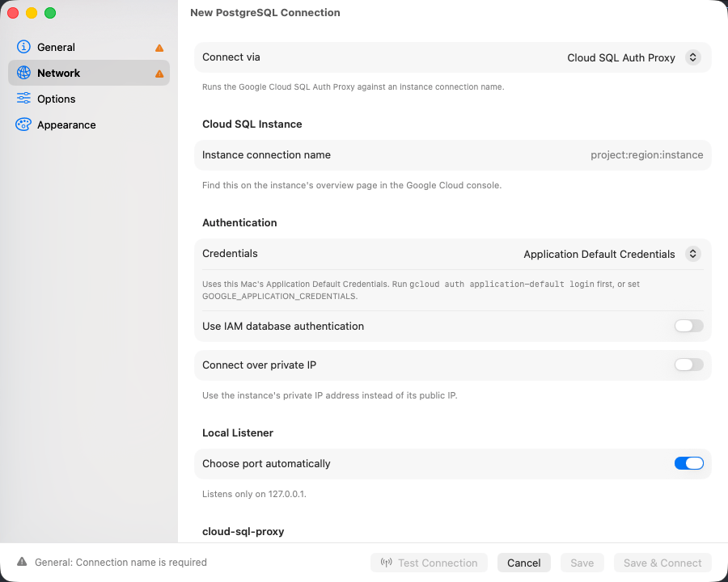
Task: Click the 'Runs the Google Cloud SQL Auth Proxy' description
Action: pos(353,86)
